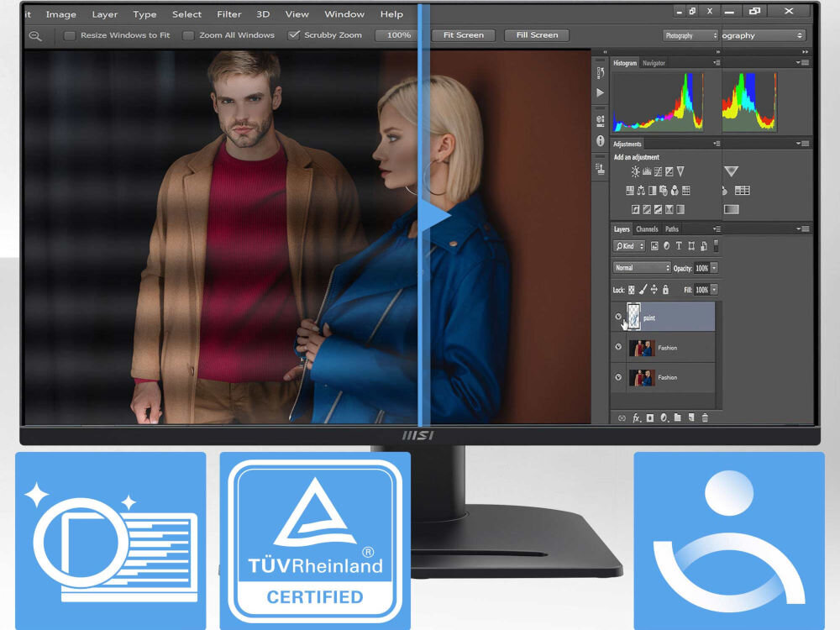Add a layer mask
The width and height of the screenshot is (840, 630).
[x=650, y=417]
